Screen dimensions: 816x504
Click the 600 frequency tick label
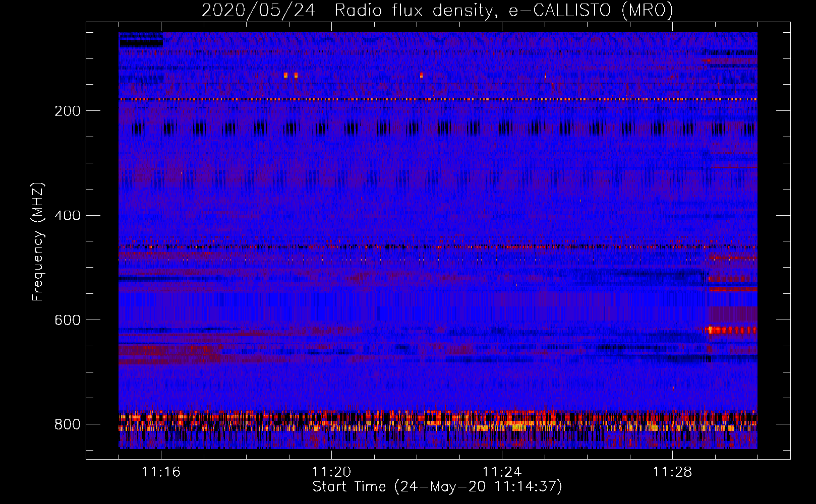tap(68, 320)
